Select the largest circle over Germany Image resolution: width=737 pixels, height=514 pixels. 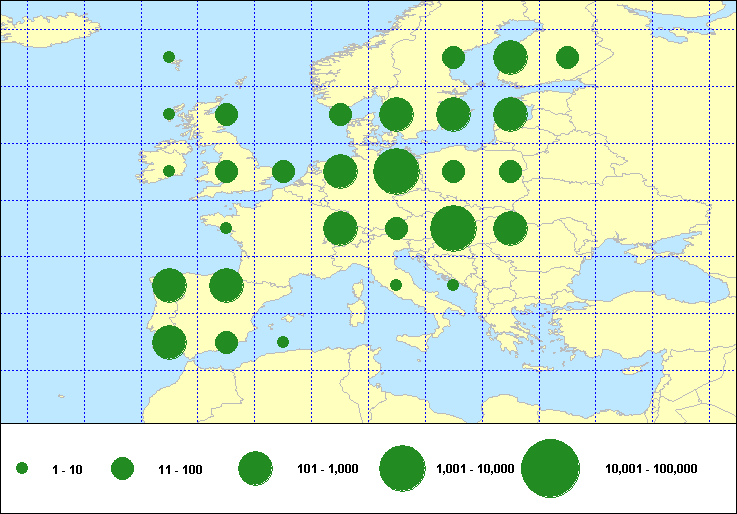point(396,171)
